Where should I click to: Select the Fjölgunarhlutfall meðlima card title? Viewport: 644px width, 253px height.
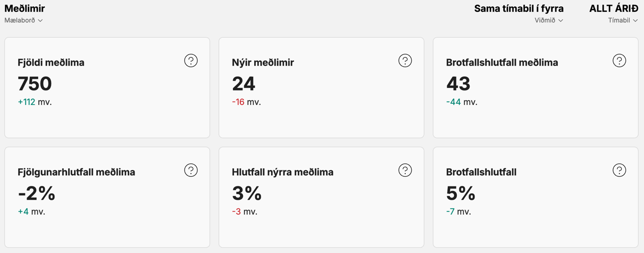(76, 172)
